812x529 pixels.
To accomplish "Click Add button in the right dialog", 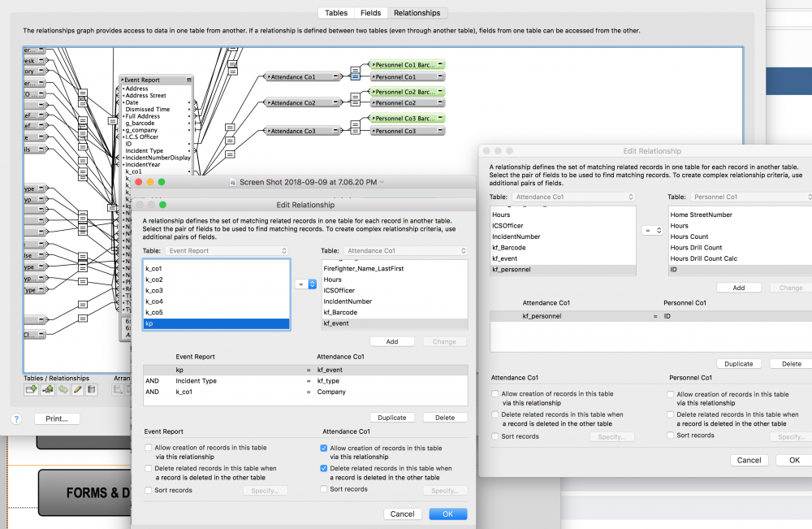I will [738, 288].
